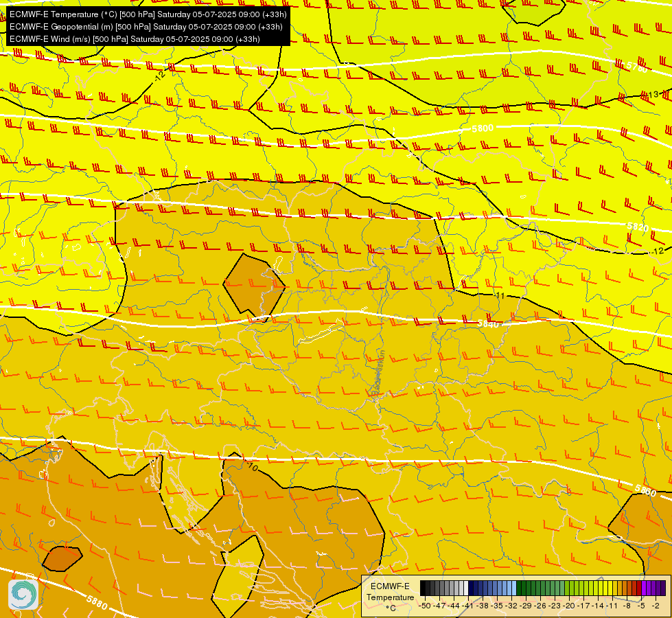Click the -17 legend scale label
The width and height of the screenshot is (672, 618).
click(583, 606)
